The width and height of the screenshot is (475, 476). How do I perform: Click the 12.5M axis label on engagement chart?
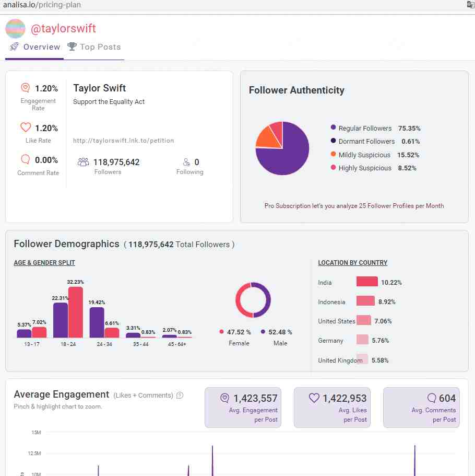[x=34, y=453]
